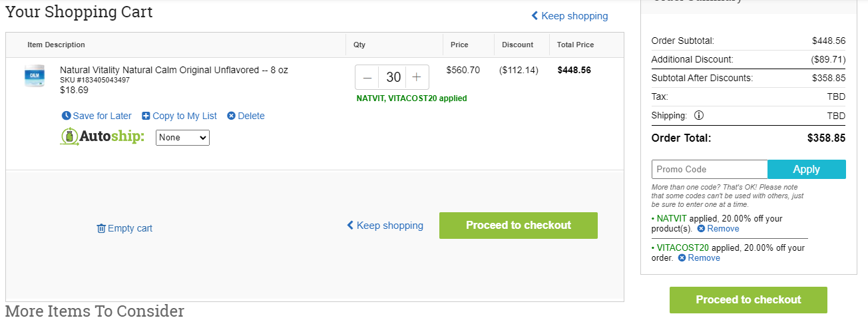The width and height of the screenshot is (868, 324).
Task: Proceed to checkout from the cart section
Action: (519, 226)
